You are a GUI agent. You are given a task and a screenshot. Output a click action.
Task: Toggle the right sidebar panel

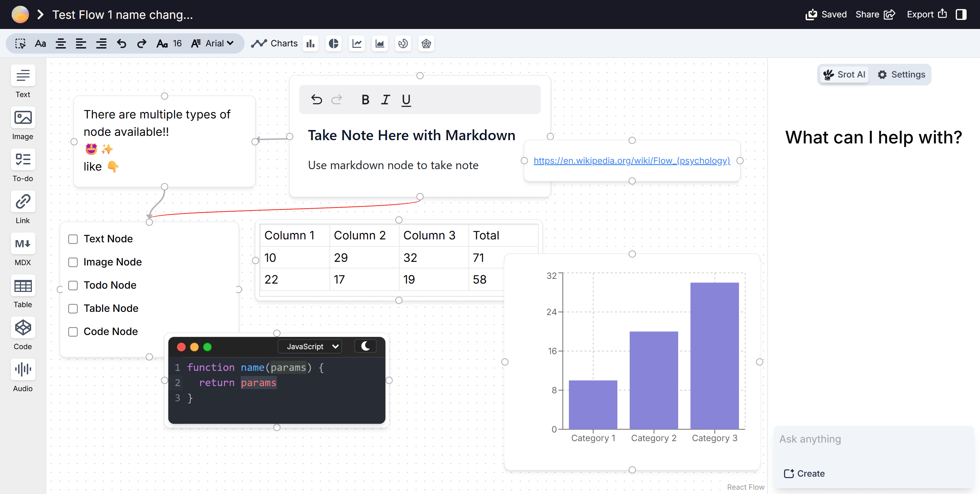pos(961,14)
